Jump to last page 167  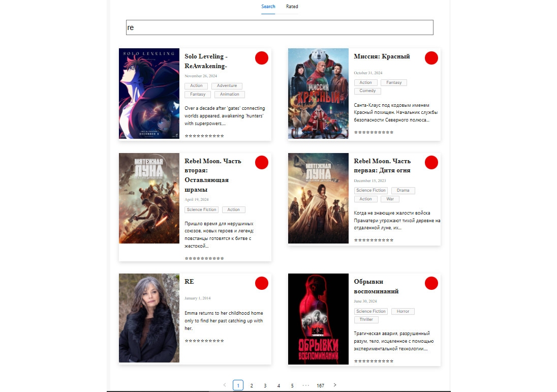pyautogui.click(x=320, y=385)
